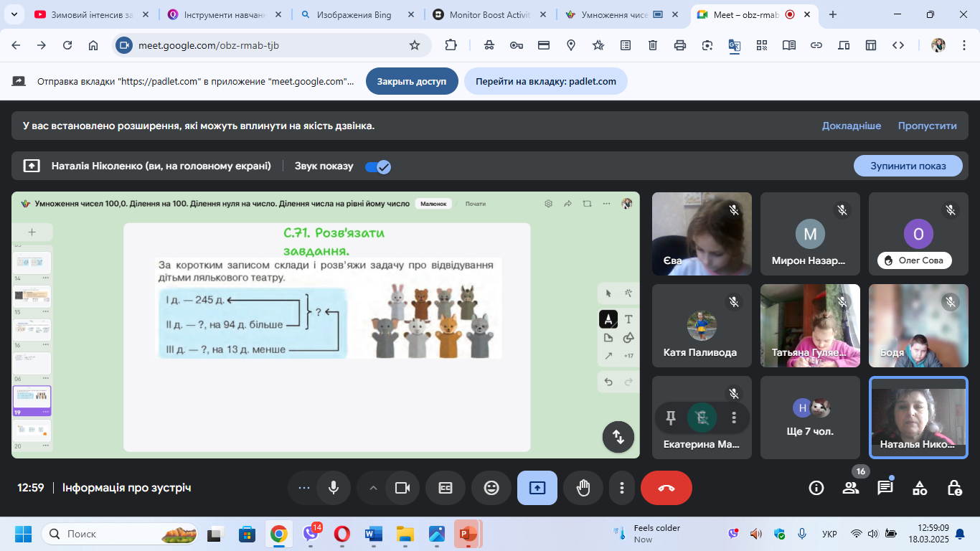The height and width of the screenshot is (551, 980).
Task: Click Почати in the Padlet header
Action: [476, 204]
